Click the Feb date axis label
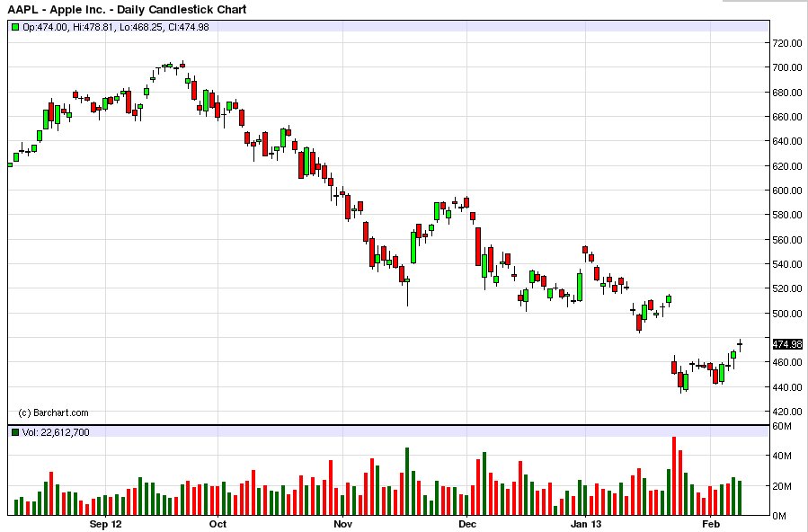The image size is (808, 532). pyautogui.click(x=710, y=524)
